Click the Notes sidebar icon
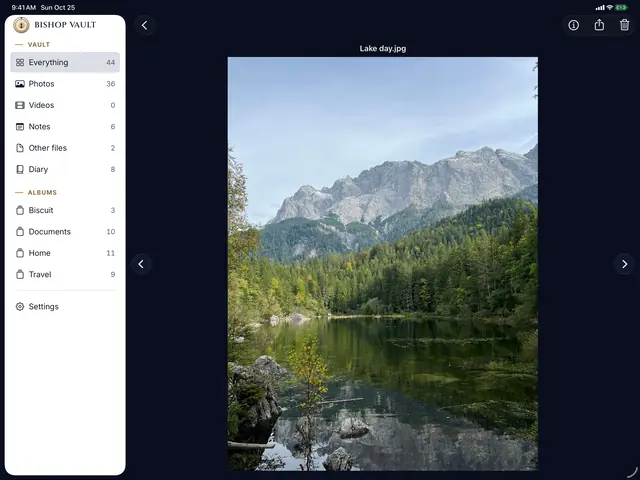The width and height of the screenshot is (640, 480). coord(20,127)
